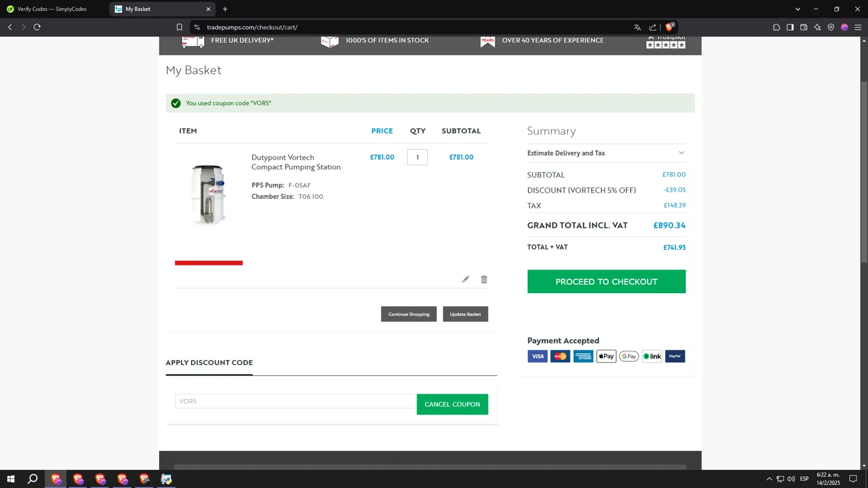This screenshot has width=868, height=488.
Task: Open the Dutypoint Vortech Compact Pumping Station link
Action: (x=296, y=162)
